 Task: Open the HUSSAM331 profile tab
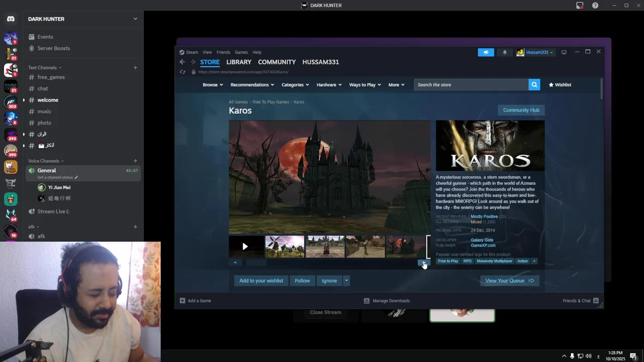(320, 62)
